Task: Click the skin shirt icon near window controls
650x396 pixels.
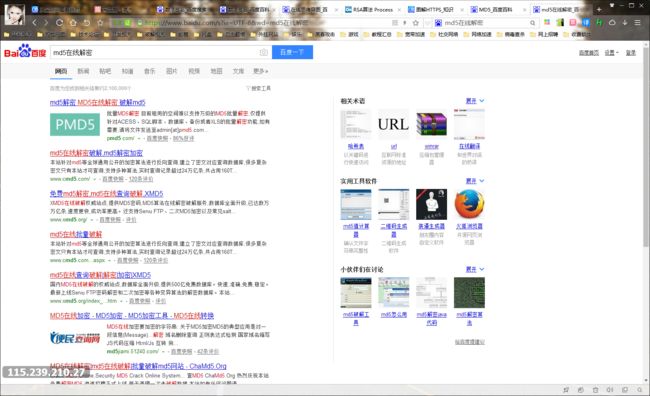Action: pyautogui.click(x=612, y=5)
